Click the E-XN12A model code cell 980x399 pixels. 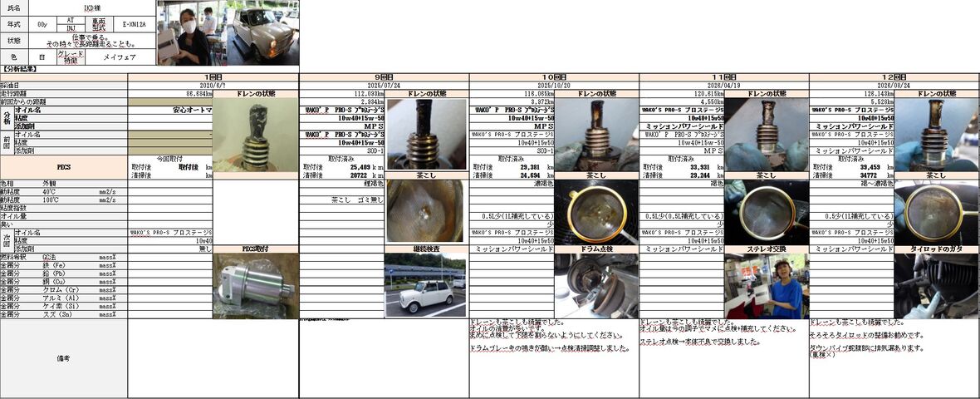pos(135,24)
